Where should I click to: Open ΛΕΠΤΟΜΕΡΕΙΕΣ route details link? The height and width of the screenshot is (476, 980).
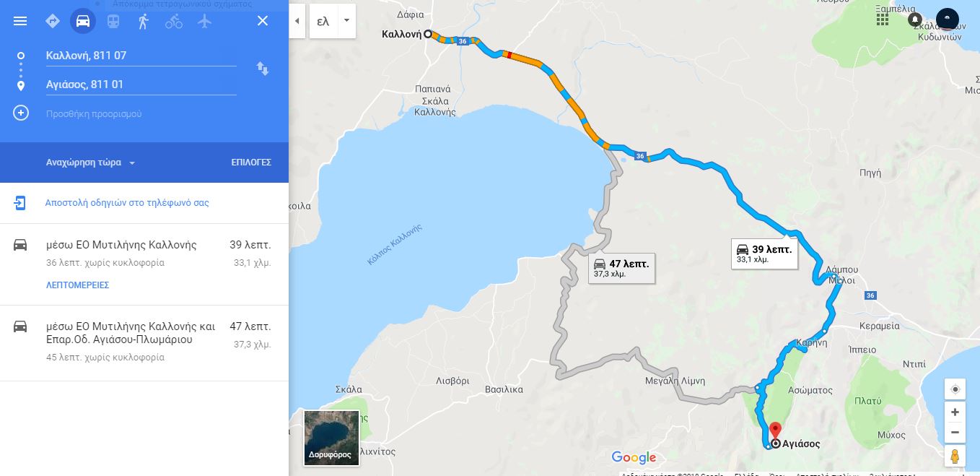pos(77,285)
